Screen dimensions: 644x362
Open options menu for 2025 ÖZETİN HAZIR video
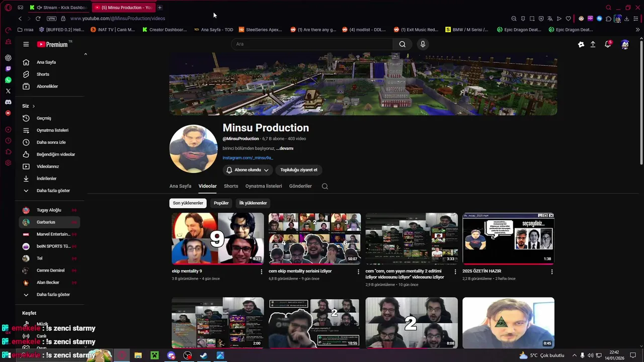pyautogui.click(x=552, y=271)
